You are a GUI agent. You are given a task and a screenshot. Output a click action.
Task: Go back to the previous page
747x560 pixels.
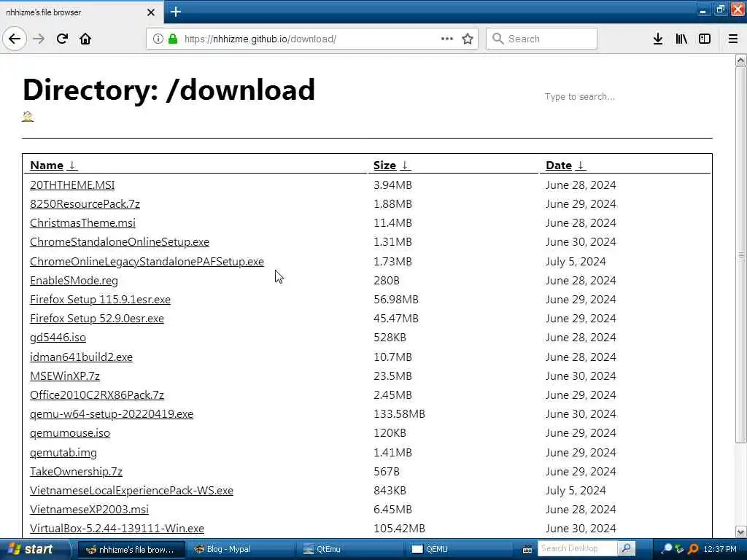15,39
